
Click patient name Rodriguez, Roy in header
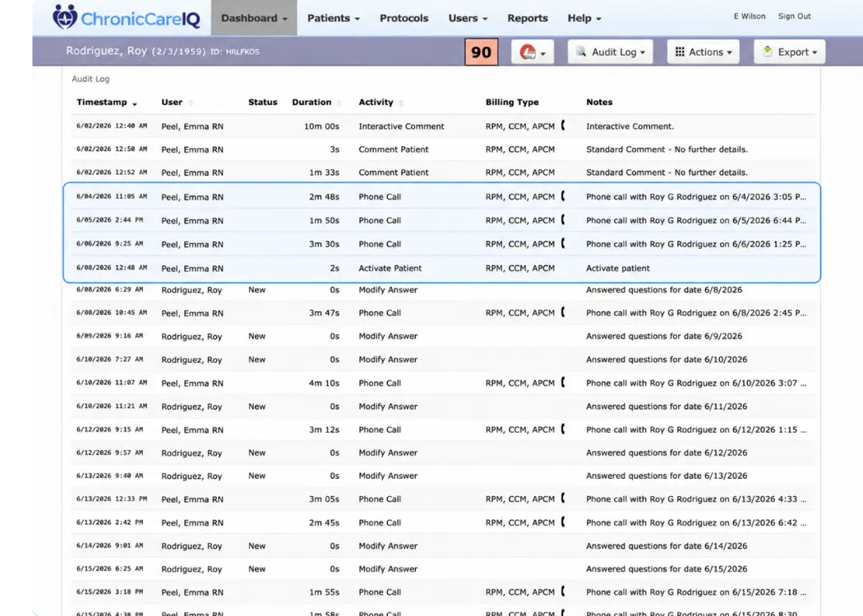(x=106, y=51)
